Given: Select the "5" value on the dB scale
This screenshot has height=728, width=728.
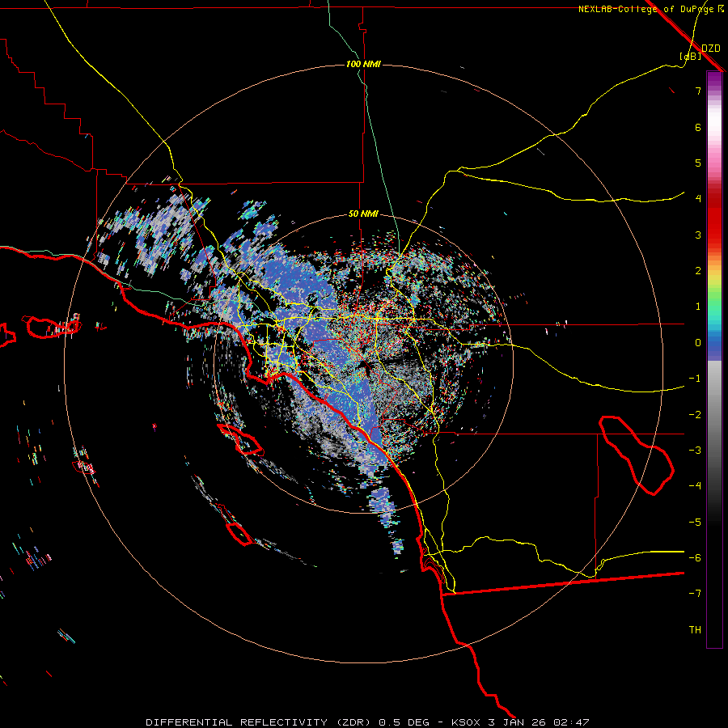Looking at the screenshot, I should [x=698, y=163].
